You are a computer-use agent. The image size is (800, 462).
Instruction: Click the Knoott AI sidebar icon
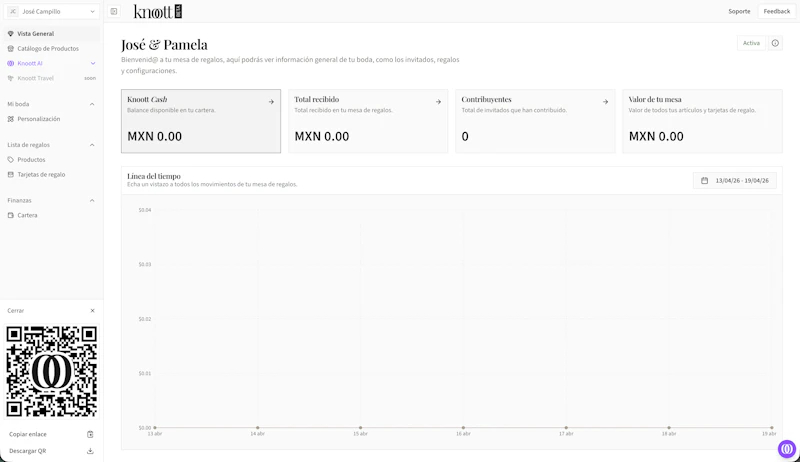11,63
